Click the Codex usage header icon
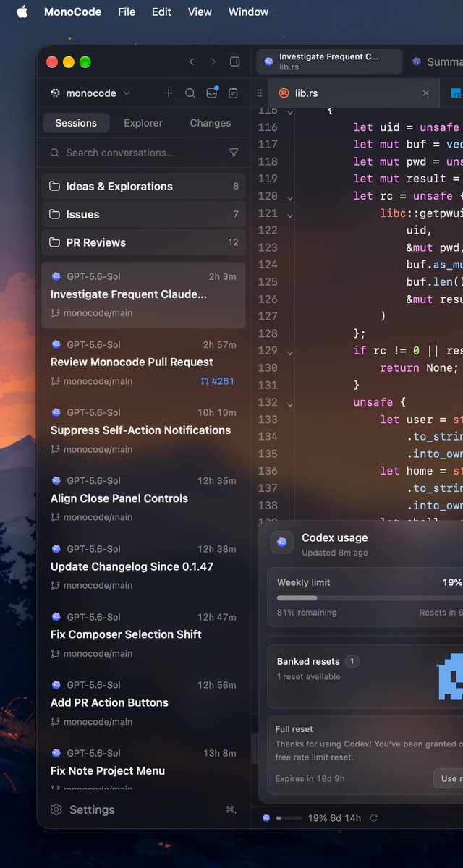This screenshot has height=868, width=463. coord(282,542)
